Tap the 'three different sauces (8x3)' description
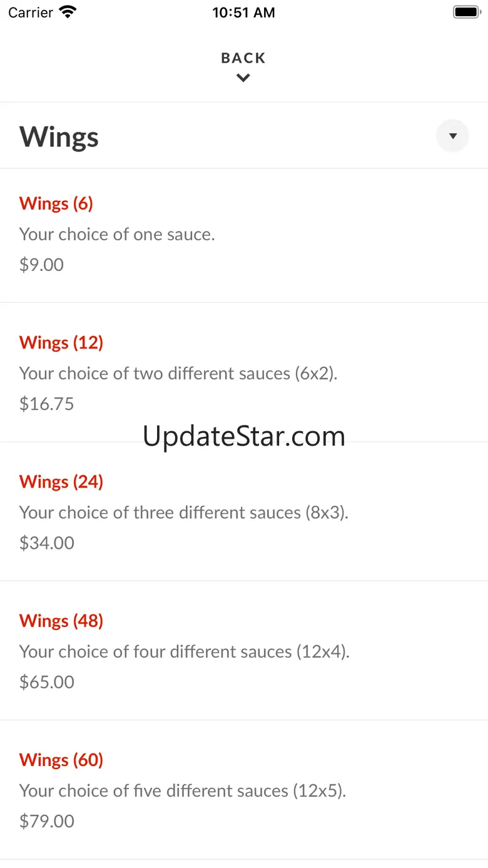488x868 pixels. [x=183, y=513]
